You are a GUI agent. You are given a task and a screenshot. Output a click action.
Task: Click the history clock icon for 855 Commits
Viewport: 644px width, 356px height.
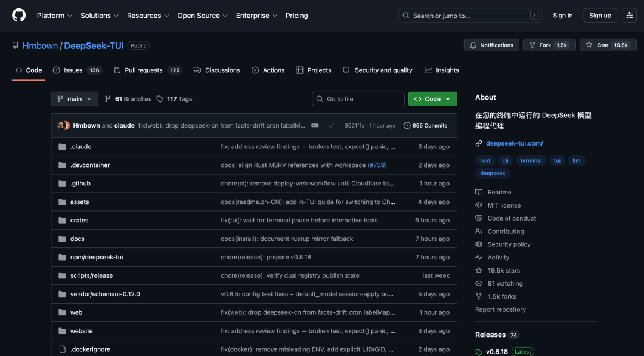(x=407, y=126)
